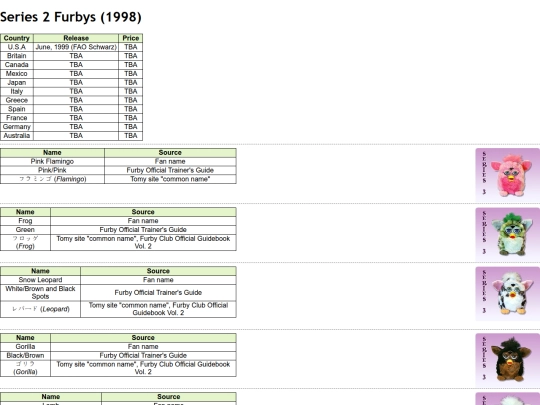Select the 'Series 2 Furbys (1998)' heading
Image resolution: width=540 pixels, height=405 pixels.
tap(71, 17)
